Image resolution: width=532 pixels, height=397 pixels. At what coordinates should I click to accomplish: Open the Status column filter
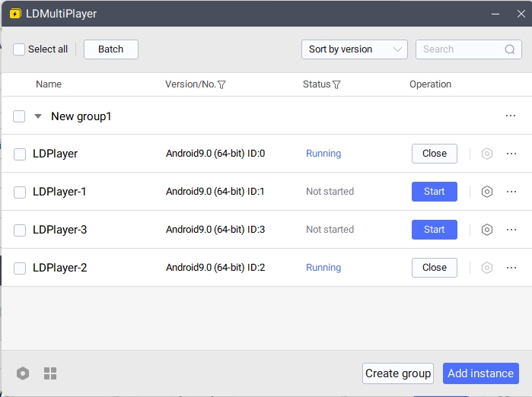pyautogui.click(x=336, y=84)
